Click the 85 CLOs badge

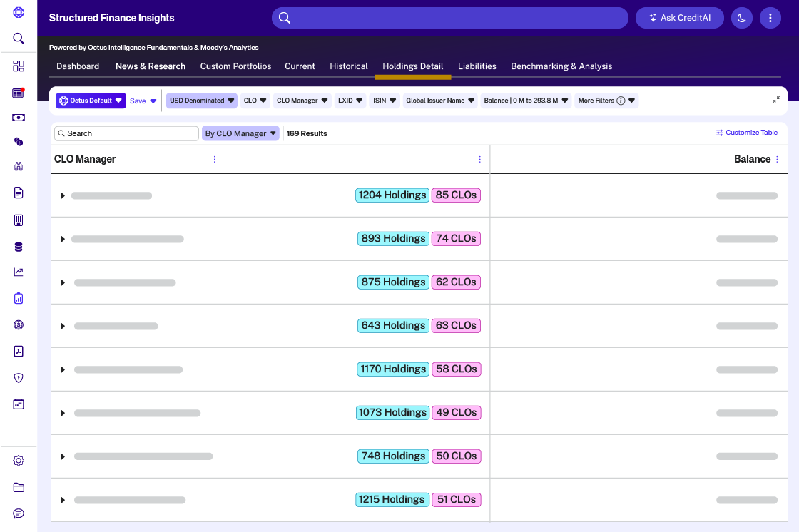[x=456, y=195]
